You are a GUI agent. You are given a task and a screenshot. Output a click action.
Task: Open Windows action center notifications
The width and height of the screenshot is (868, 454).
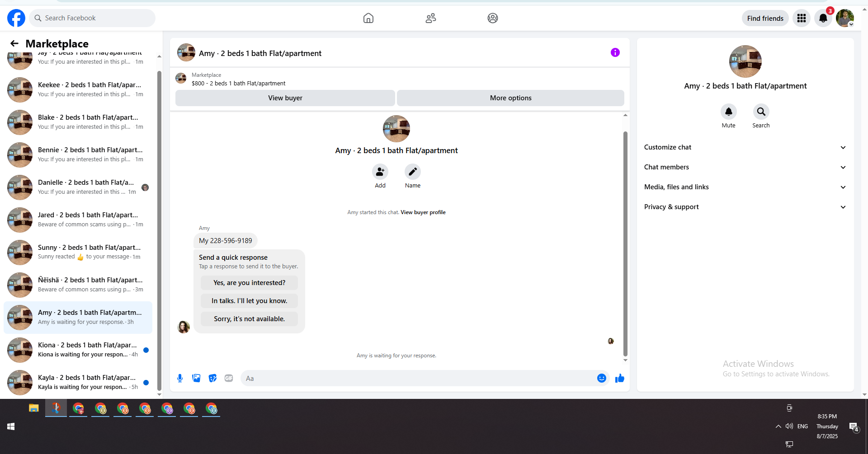(854, 426)
